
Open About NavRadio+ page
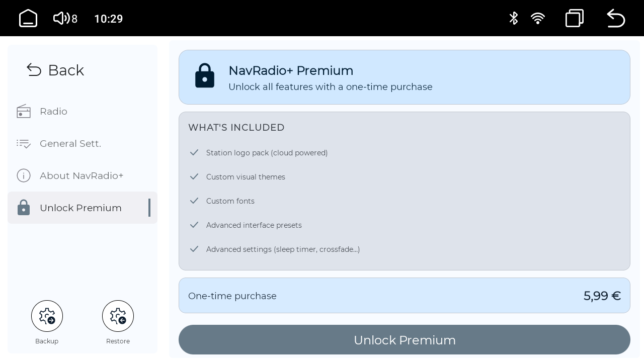pos(83,175)
